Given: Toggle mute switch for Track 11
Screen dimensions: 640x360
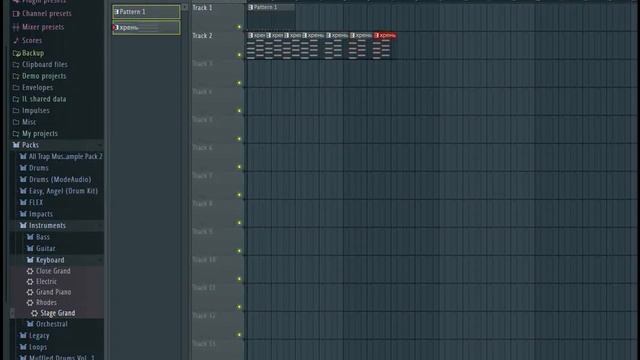Looking at the screenshot, I should tap(239, 307).
